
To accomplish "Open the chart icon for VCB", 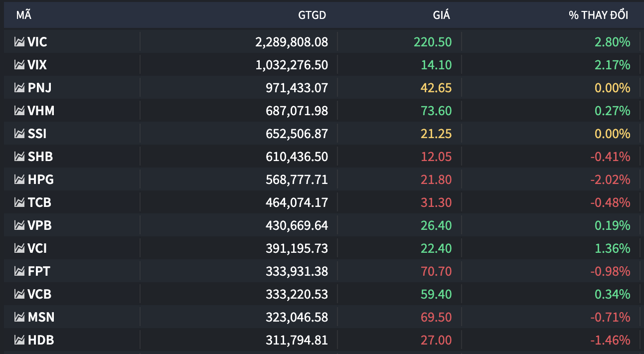I will pos(19,294).
